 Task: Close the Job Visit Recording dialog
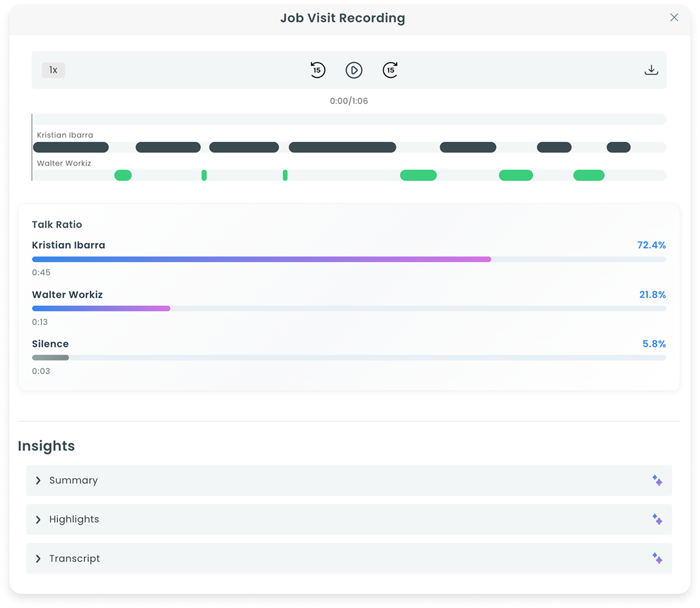point(674,18)
